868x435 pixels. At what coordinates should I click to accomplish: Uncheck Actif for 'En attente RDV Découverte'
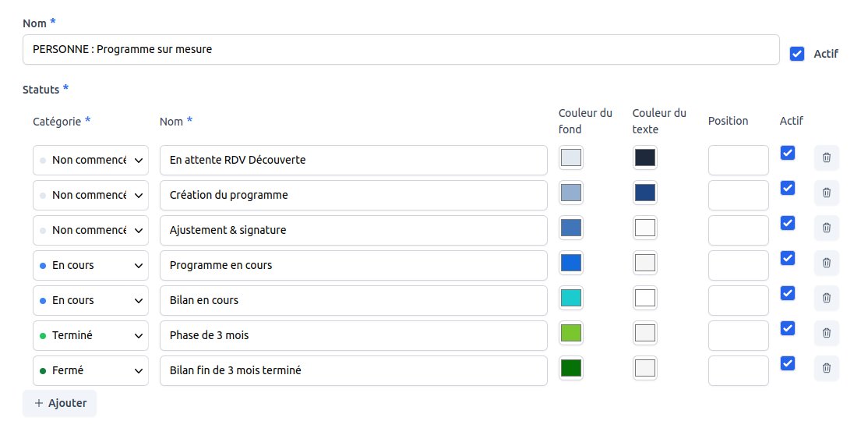click(x=788, y=153)
